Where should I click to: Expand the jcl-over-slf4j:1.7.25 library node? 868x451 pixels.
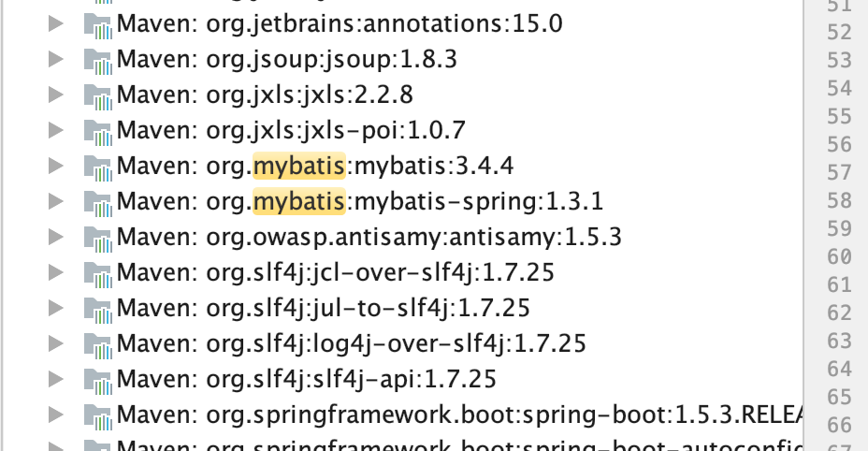[x=56, y=272]
